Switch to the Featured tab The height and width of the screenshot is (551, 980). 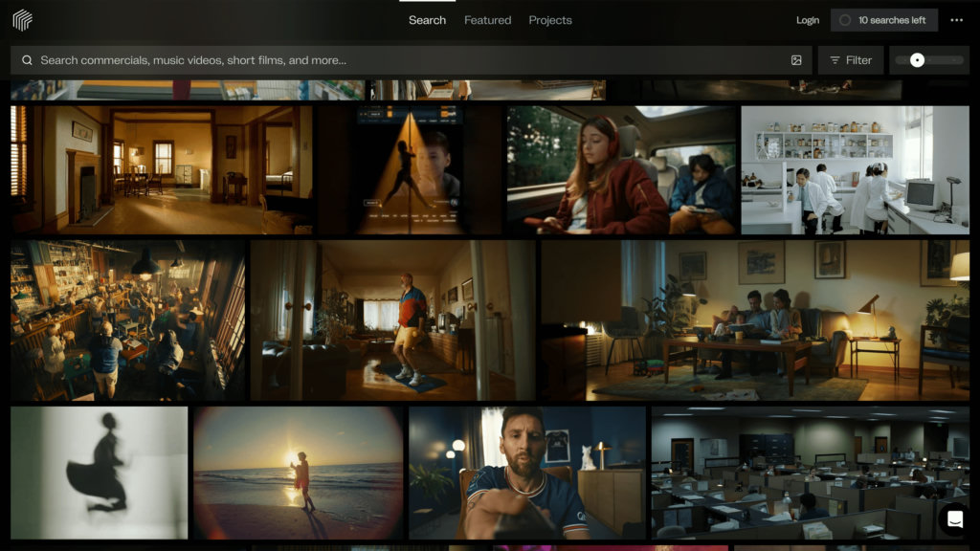(x=487, y=20)
